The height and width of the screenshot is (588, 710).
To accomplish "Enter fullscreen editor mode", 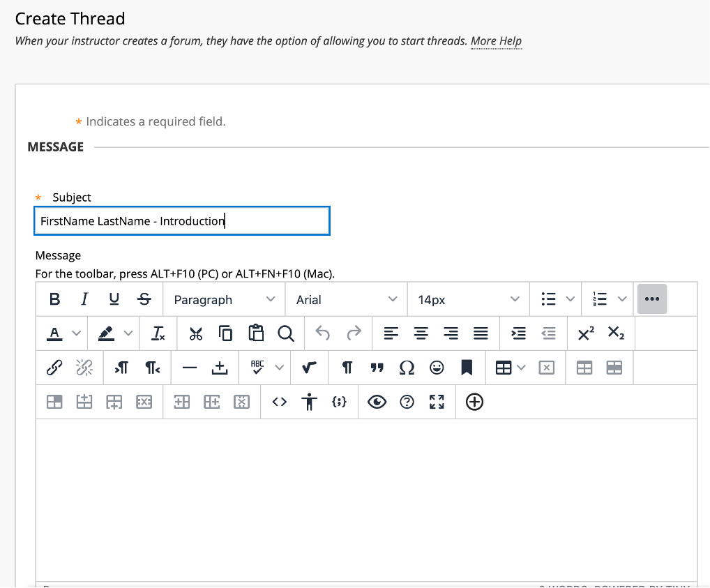I will (x=437, y=402).
